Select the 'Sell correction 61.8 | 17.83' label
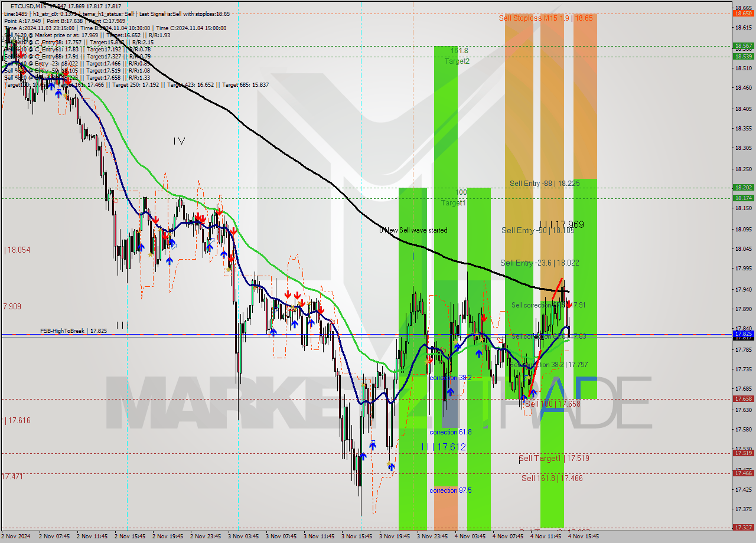Screen dimensions: 756x543 pos(549,336)
